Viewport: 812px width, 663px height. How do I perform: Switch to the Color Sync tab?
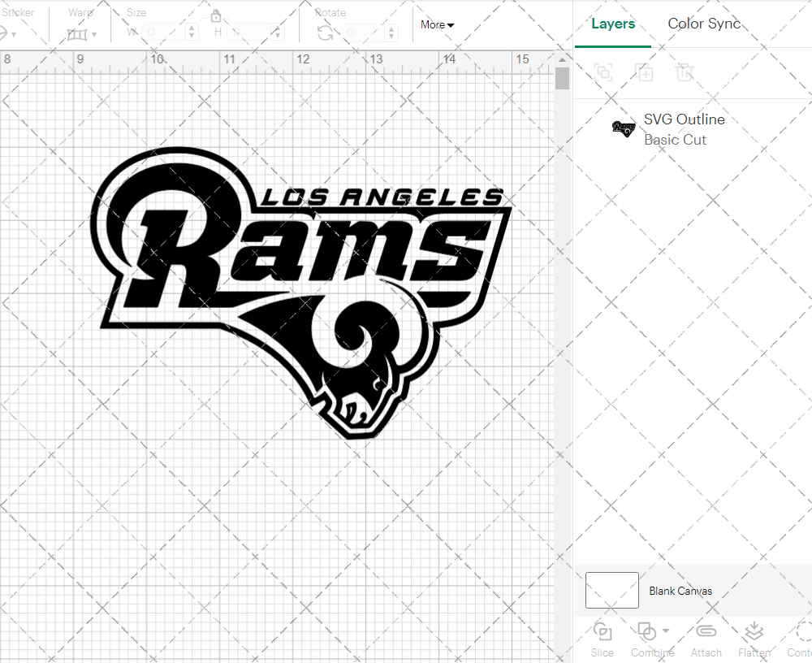click(x=704, y=24)
